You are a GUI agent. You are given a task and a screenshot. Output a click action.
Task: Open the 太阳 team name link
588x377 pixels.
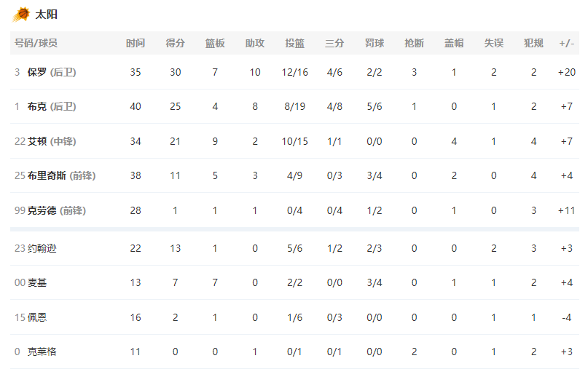pos(46,15)
